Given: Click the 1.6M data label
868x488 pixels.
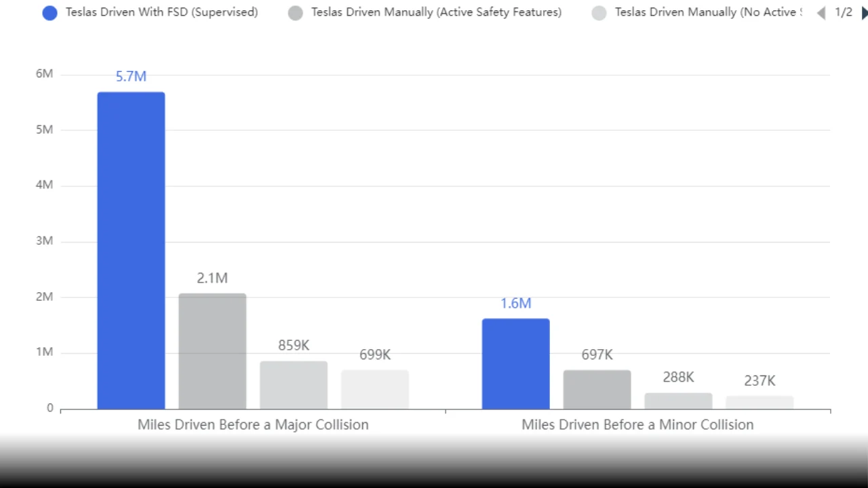Looking at the screenshot, I should tap(516, 303).
